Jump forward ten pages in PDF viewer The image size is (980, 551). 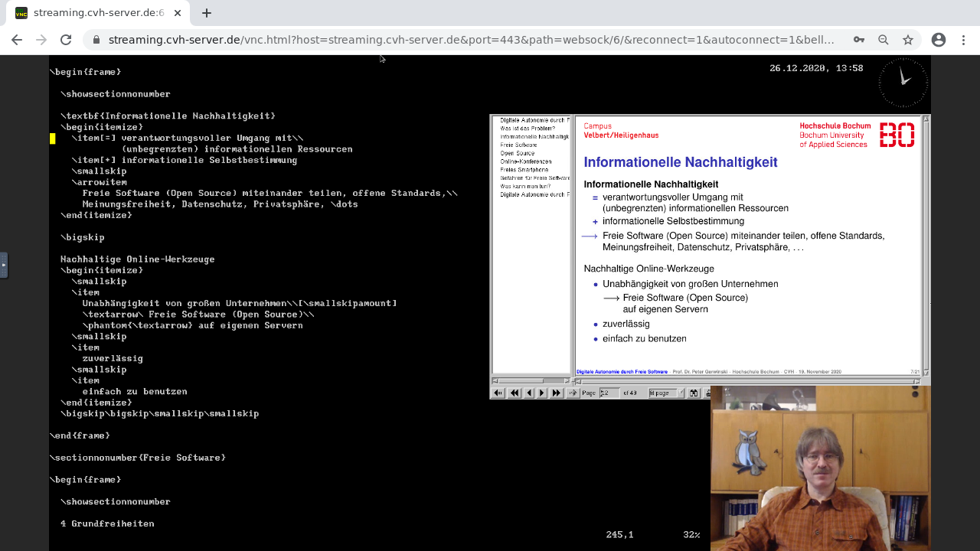click(x=557, y=393)
